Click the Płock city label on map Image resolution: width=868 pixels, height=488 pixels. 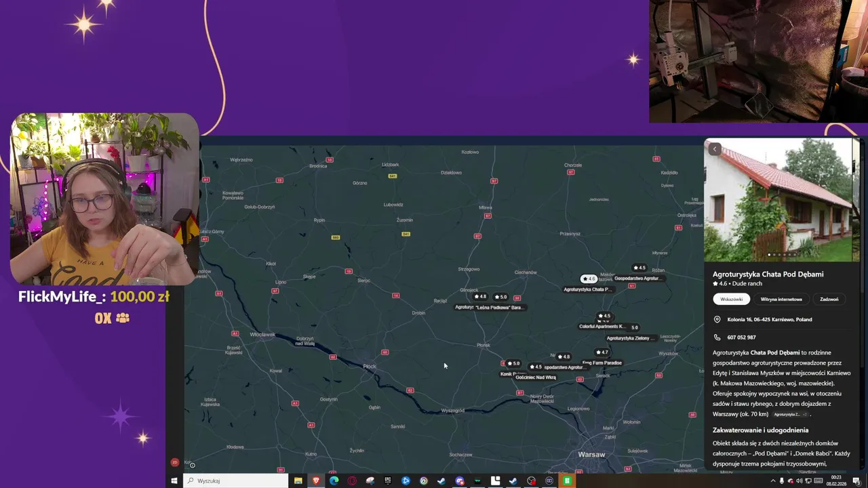point(370,366)
